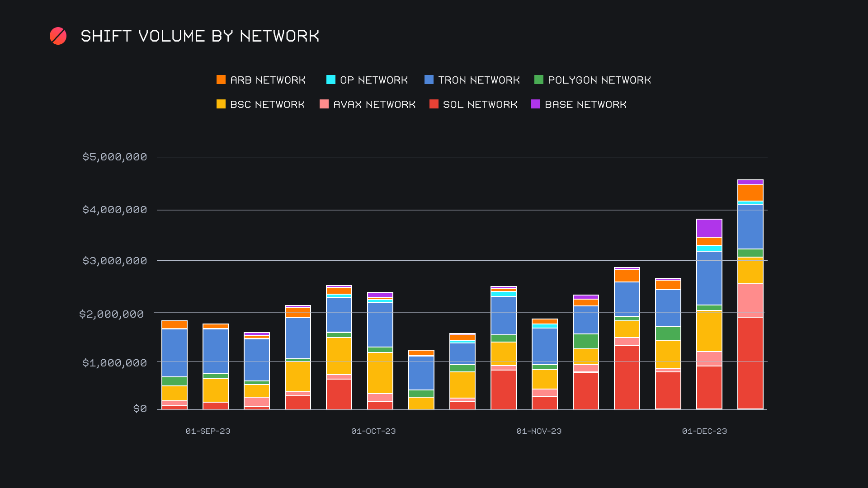The image size is (868, 488).
Task: Click the yellow BSC Network legend swatch
Action: tap(221, 104)
